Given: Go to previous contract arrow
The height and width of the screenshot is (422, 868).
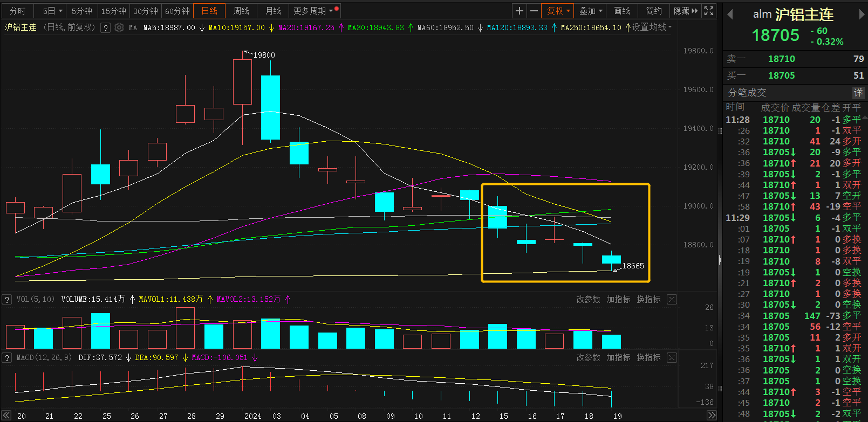Looking at the screenshot, I should click(730, 15).
